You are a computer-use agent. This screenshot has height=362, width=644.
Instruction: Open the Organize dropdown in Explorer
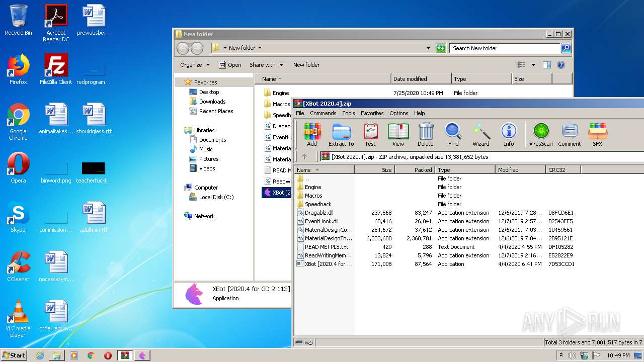195,65
